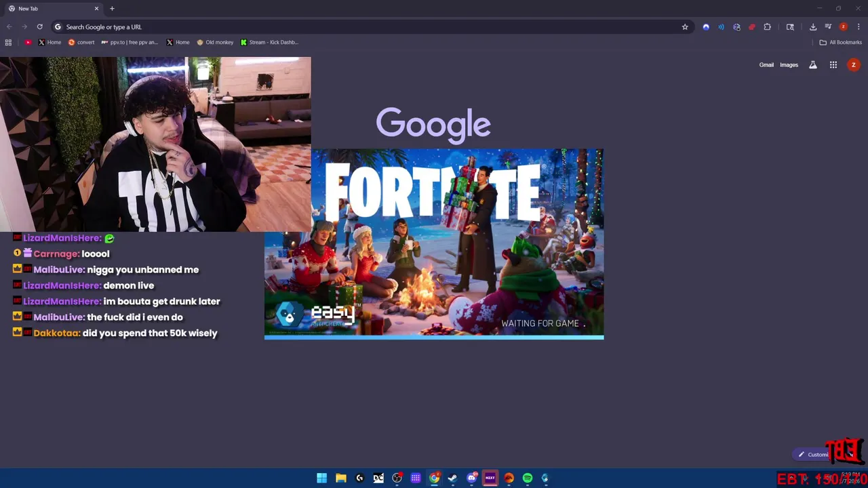Open File Explorer from taskbar
Image resolution: width=868 pixels, height=488 pixels.
click(x=341, y=478)
